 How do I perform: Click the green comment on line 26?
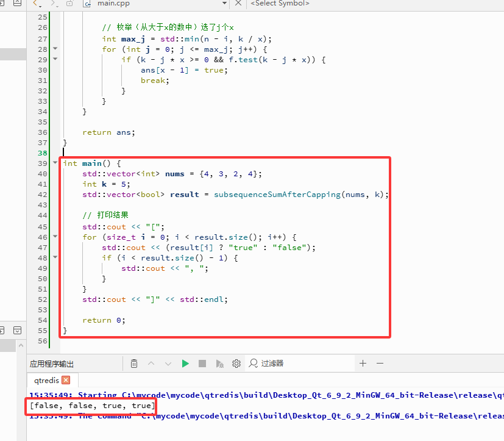point(168,27)
